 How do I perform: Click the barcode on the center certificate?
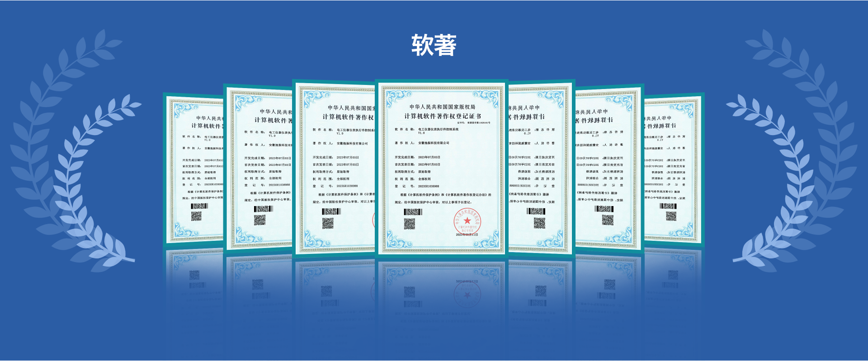pyautogui.click(x=413, y=212)
